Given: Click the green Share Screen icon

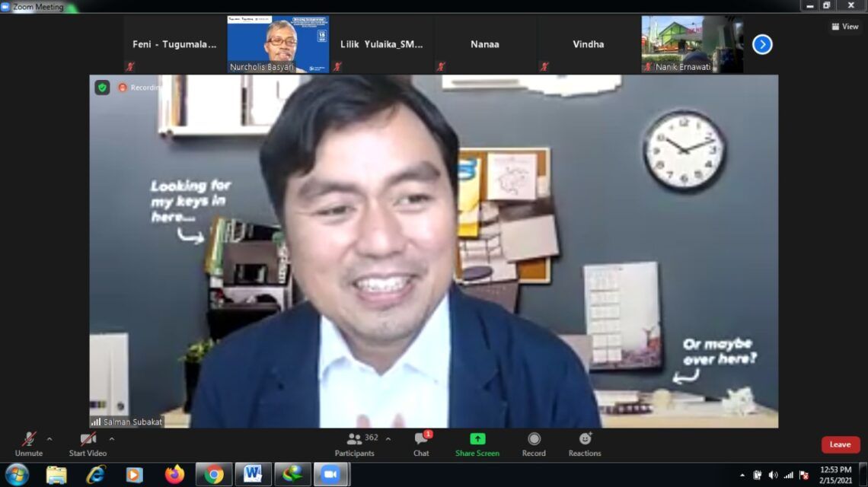Looking at the screenshot, I should (477, 439).
